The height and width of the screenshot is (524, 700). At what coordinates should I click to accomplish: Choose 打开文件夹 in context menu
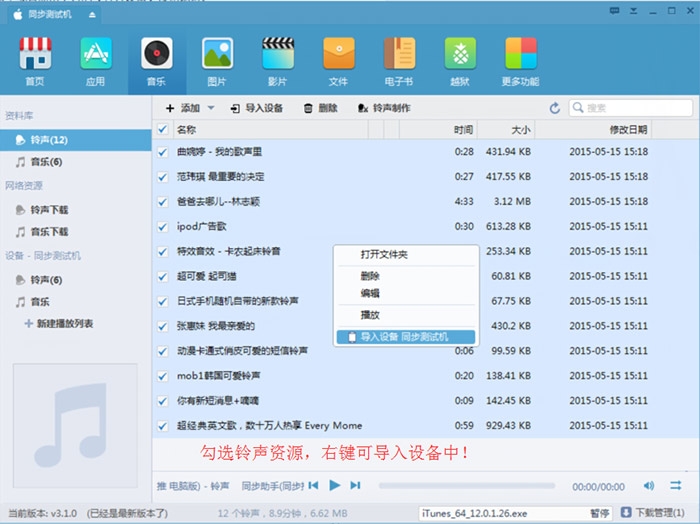(x=406, y=255)
